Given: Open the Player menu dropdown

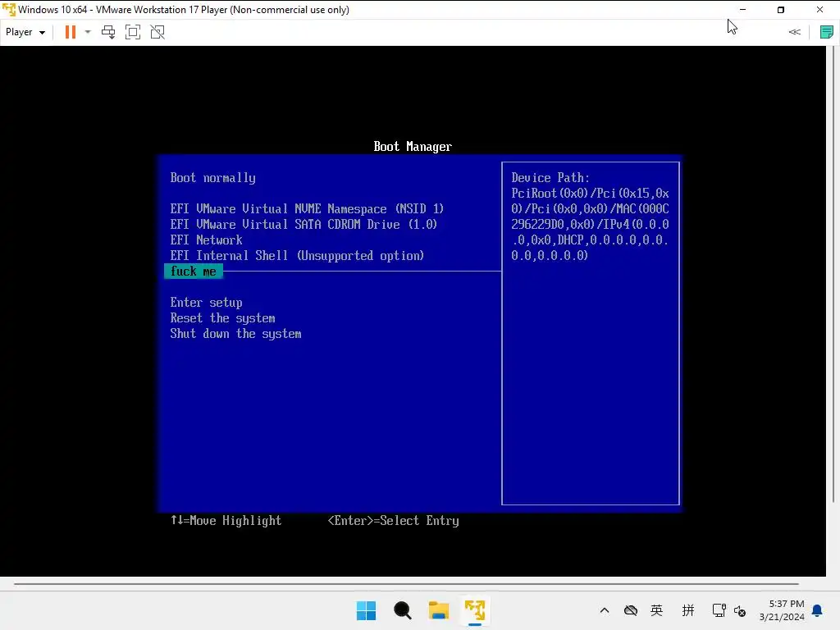Looking at the screenshot, I should click(x=25, y=32).
